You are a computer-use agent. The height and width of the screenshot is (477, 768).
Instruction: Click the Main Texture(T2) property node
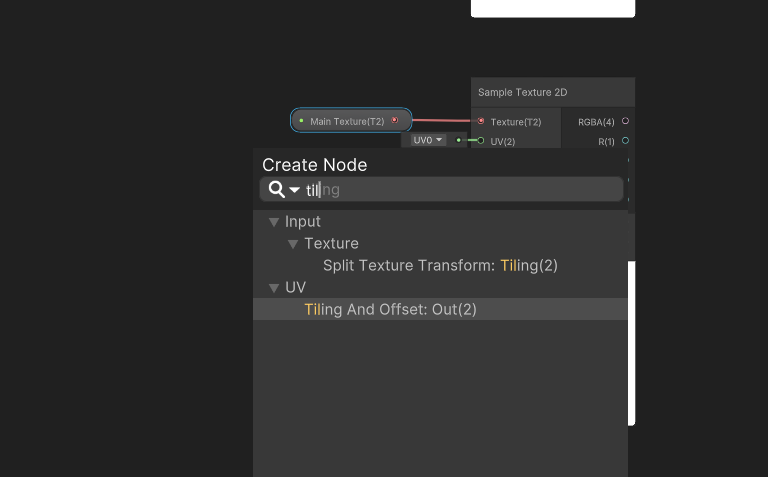click(x=347, y=121)
